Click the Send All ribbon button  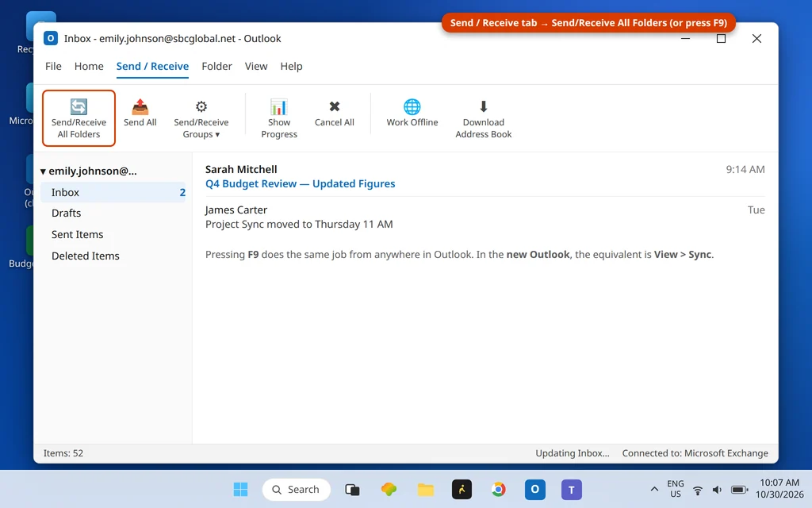point(140,114)
